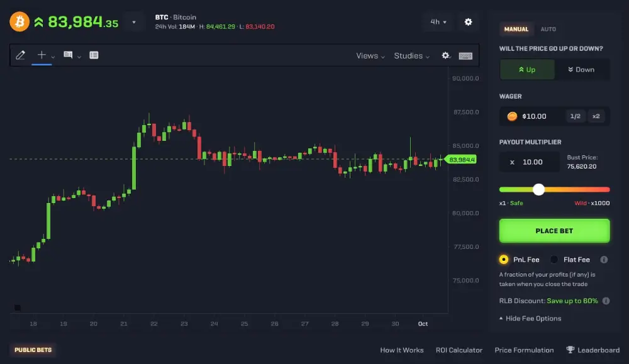Select the Up price direction
This screenshot has width=629, height=364.
[x=527, y=69]
